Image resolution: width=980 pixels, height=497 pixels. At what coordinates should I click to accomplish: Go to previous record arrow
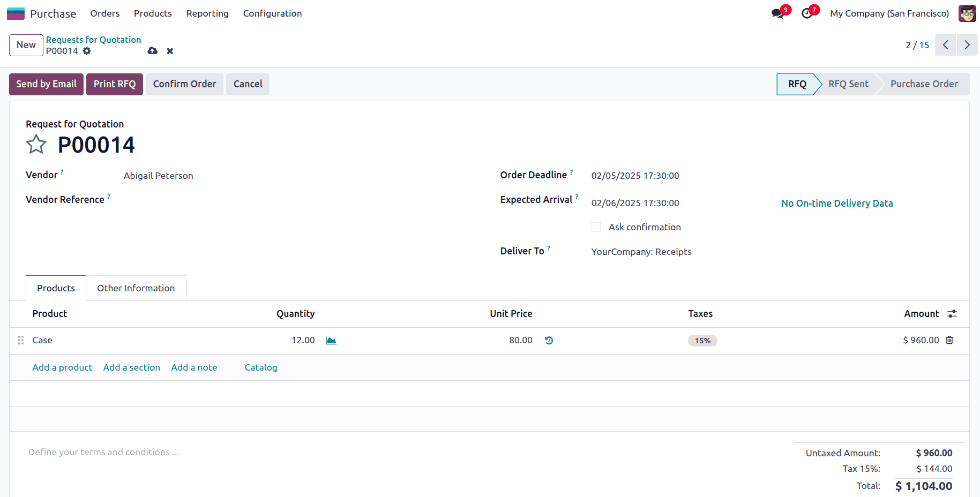tap(946, 45)
